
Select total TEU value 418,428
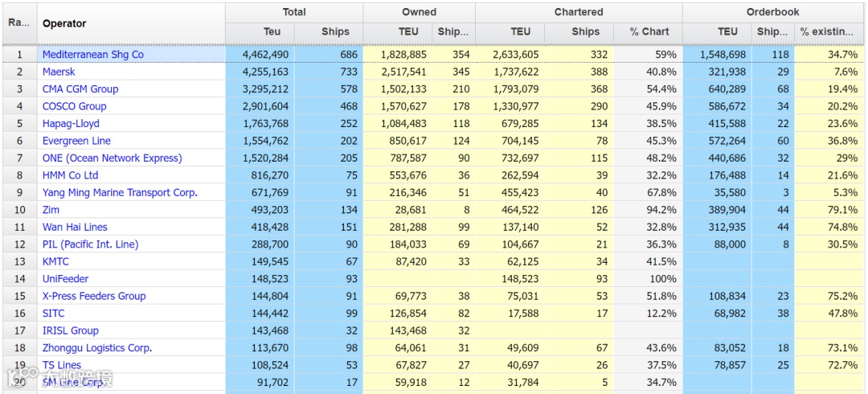269,227
